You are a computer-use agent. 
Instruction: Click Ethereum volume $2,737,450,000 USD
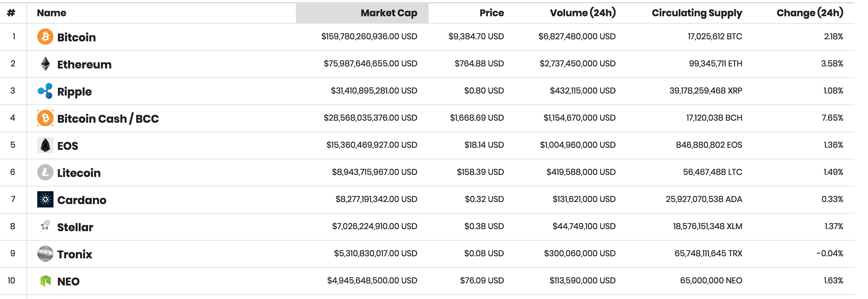point(578,63)
